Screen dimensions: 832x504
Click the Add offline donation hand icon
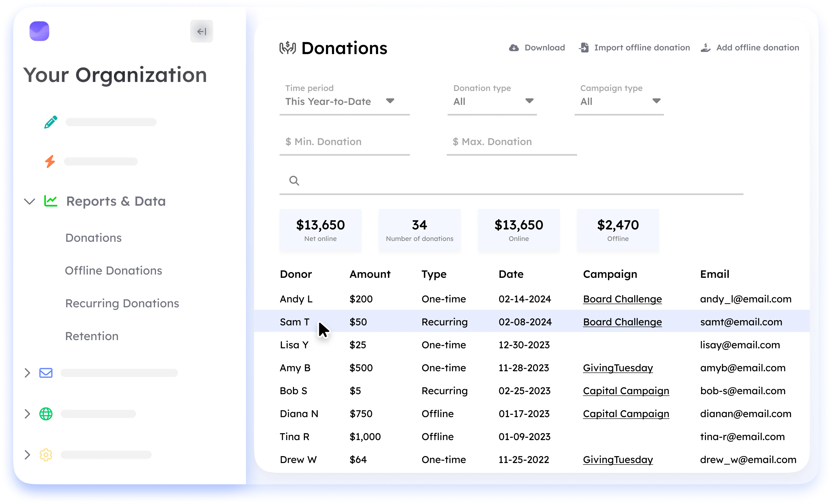tap(705, 48)
